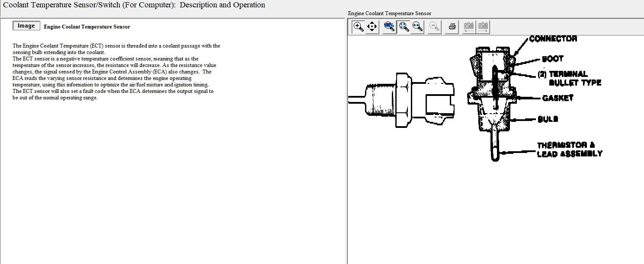This screenshot has width=644, height=264.
Task: Select the zoom in magnifier tool
Action: pyautogui.click(x=359, y=27)
